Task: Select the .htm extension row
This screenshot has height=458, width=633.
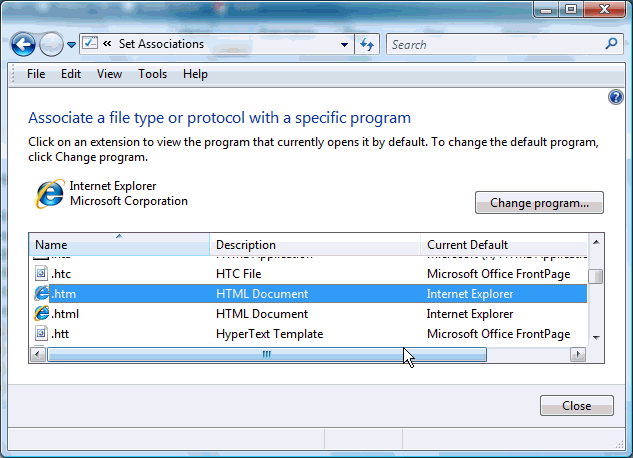Action: (308, 294)
